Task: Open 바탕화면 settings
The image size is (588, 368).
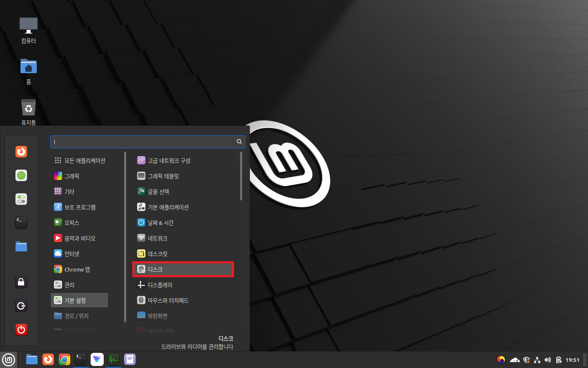Action: click(183, 316)
